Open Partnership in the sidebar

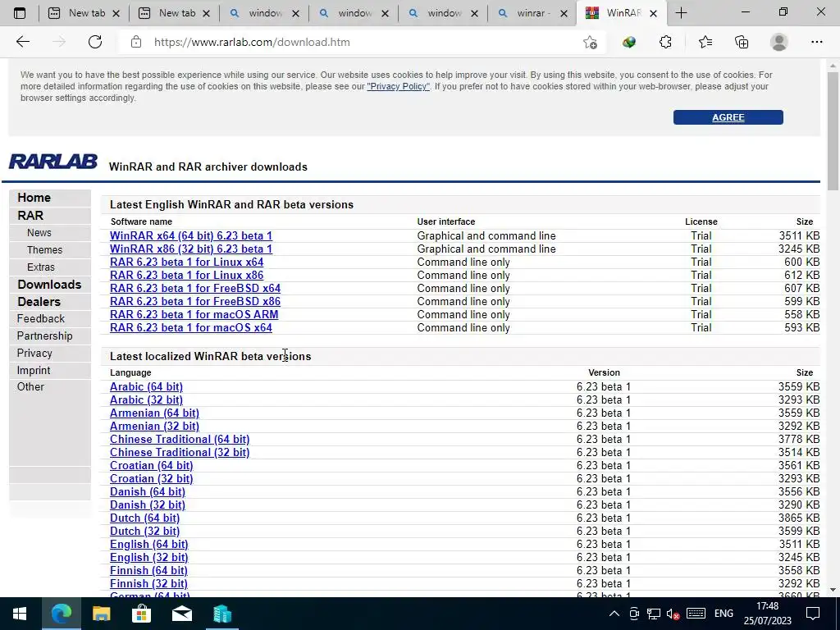click(44, 336)
